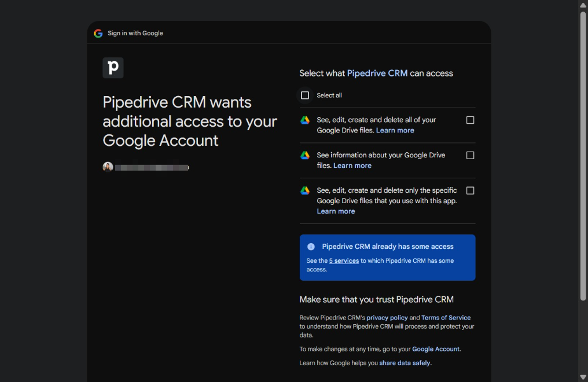Click Drive icon beside See information permission
Screen dimensions: 588x382
[305, 155]
